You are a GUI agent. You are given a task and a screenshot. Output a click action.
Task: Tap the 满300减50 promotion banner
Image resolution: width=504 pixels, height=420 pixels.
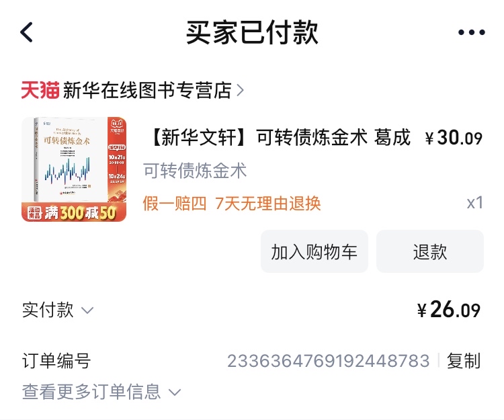click(x=74, y=212)
